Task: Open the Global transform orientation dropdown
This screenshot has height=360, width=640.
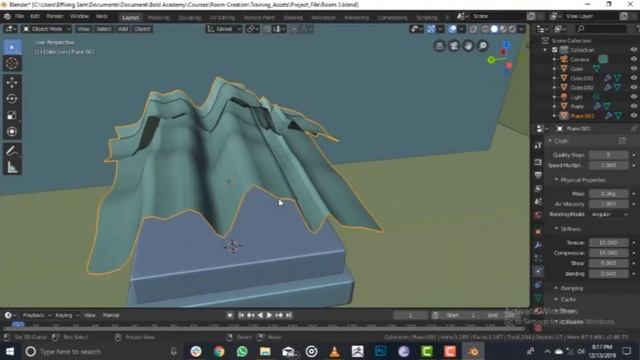Action: point(224,29)
